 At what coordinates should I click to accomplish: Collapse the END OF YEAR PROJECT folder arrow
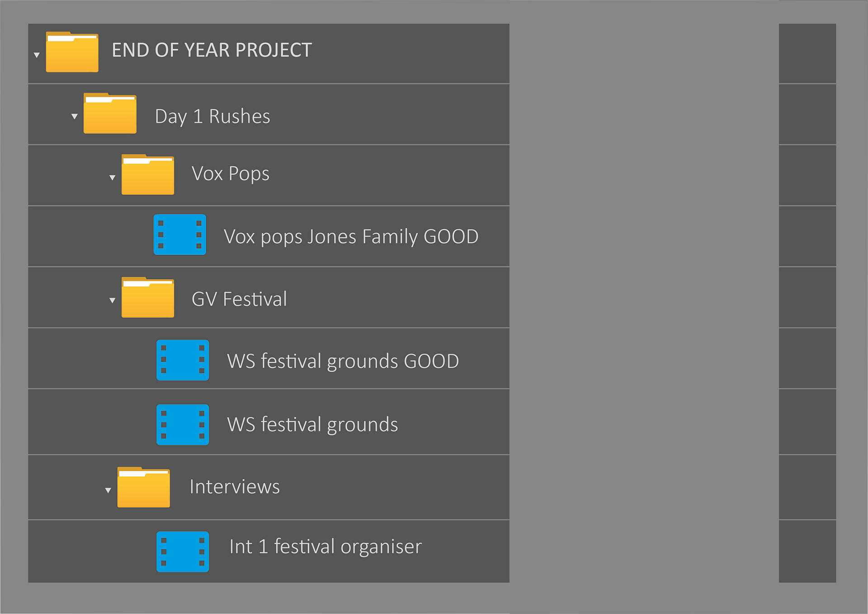[x=37, y=55]
